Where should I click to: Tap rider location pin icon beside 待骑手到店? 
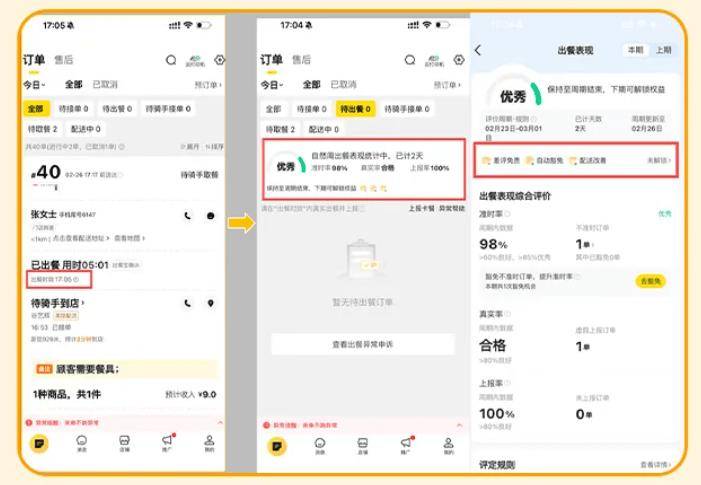coord(211,303)
